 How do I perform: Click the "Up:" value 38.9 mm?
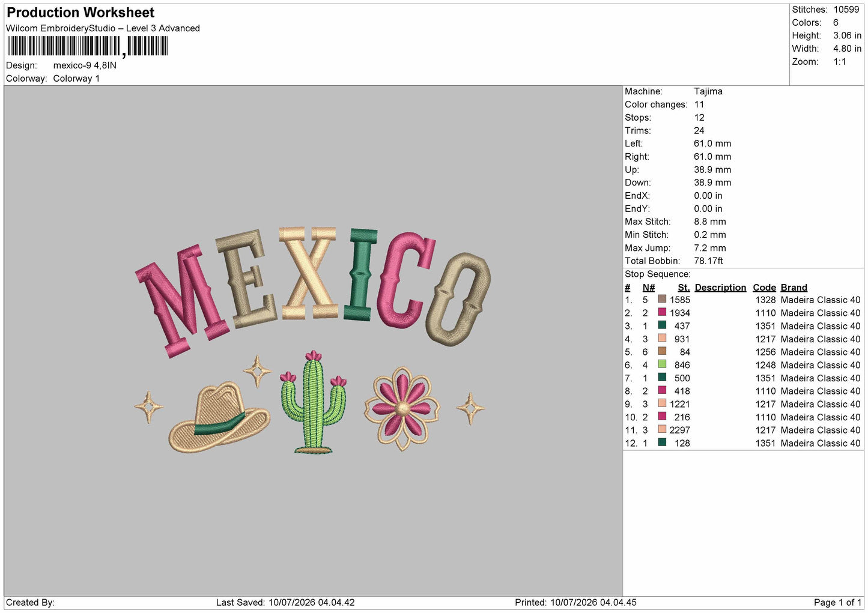click(x=712, y=169)
